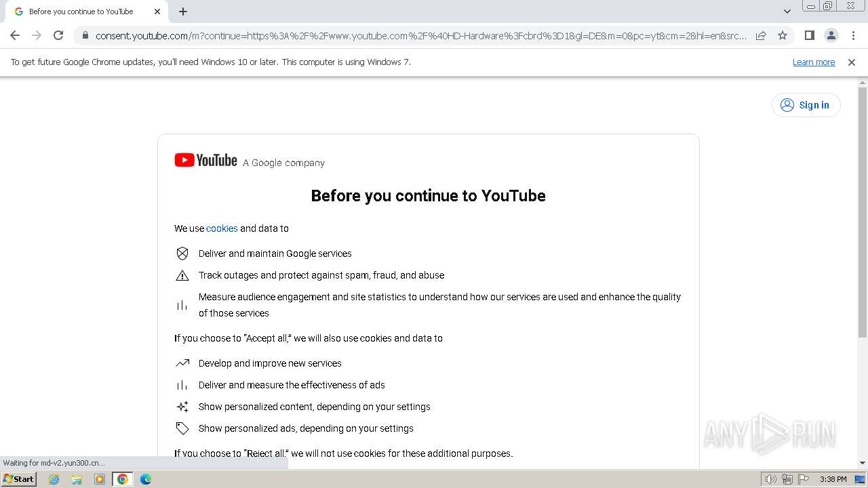The image size is (868, 488).
Task: Open a new tab
Action: point(183,12)
